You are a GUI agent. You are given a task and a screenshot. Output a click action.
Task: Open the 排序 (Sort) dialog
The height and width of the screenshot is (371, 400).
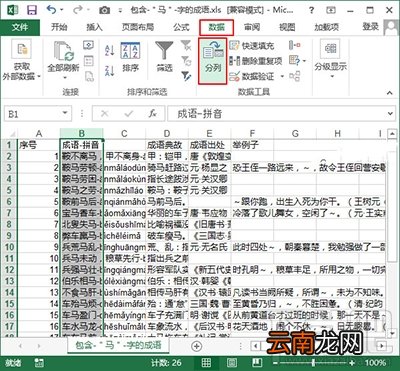130,57
